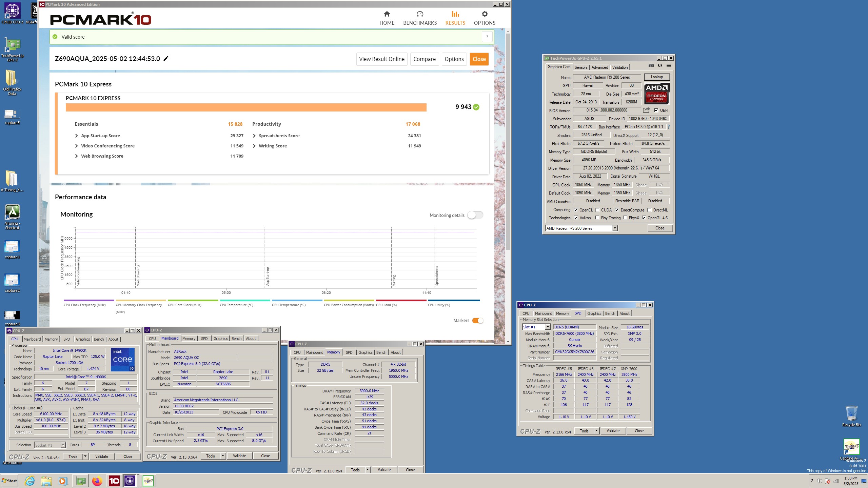Open CPUID CPU-Z desktop shortcut
The height and width of the screenshot is (488, 868).
coord(12,14)
